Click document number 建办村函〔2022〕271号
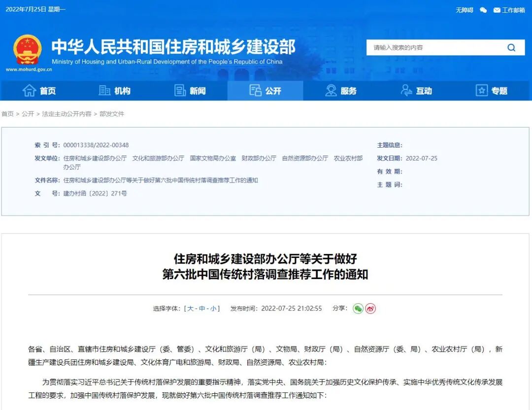 (95, 193)
